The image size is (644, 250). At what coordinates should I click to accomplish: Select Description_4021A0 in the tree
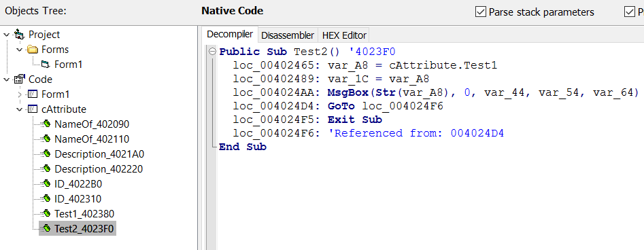pos(99,154)
